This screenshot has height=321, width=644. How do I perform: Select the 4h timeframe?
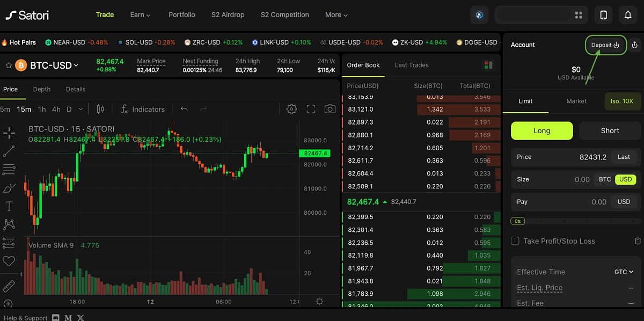(56, 109)
